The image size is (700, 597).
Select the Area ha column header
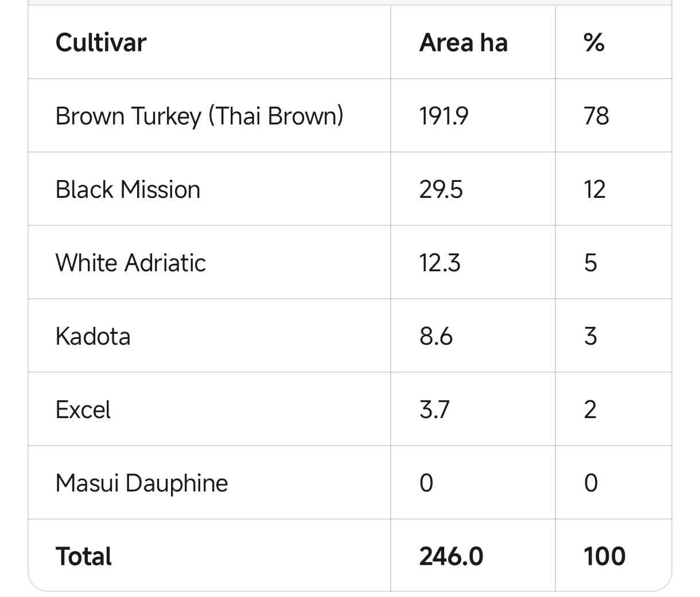[463, 42]
